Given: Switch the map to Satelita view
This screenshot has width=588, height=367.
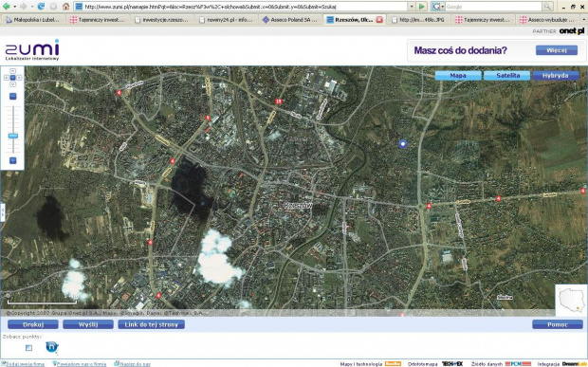Looking at the screenshot, I should 507,75.
